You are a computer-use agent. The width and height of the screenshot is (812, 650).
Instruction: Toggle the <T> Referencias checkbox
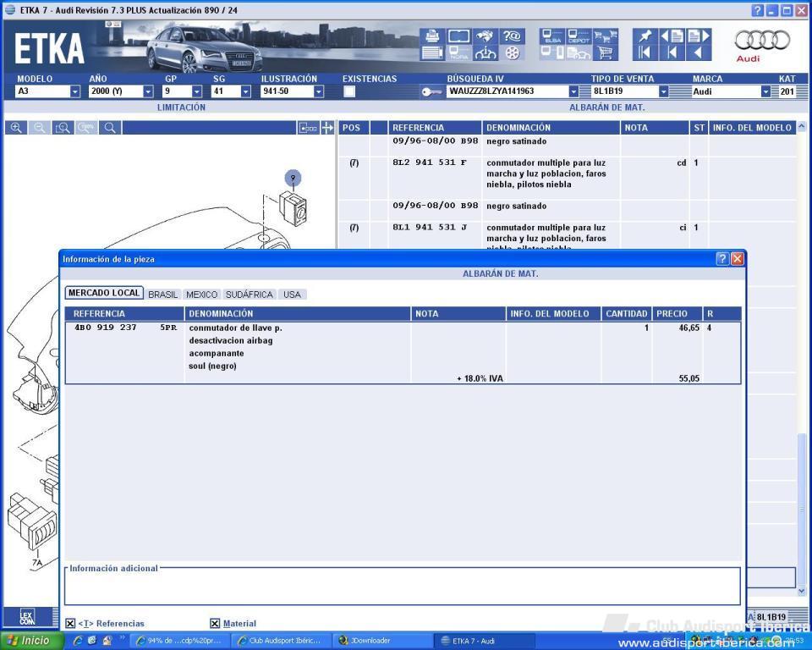(70, 624)
